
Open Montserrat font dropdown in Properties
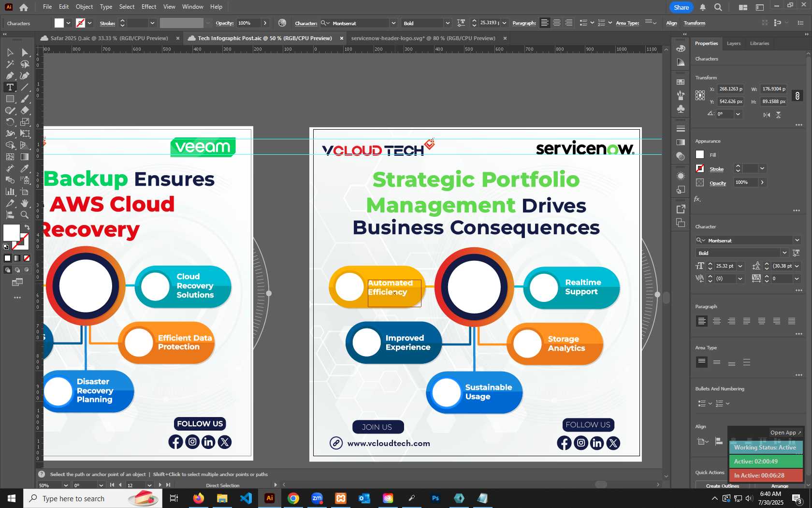(x=797, y=240)
